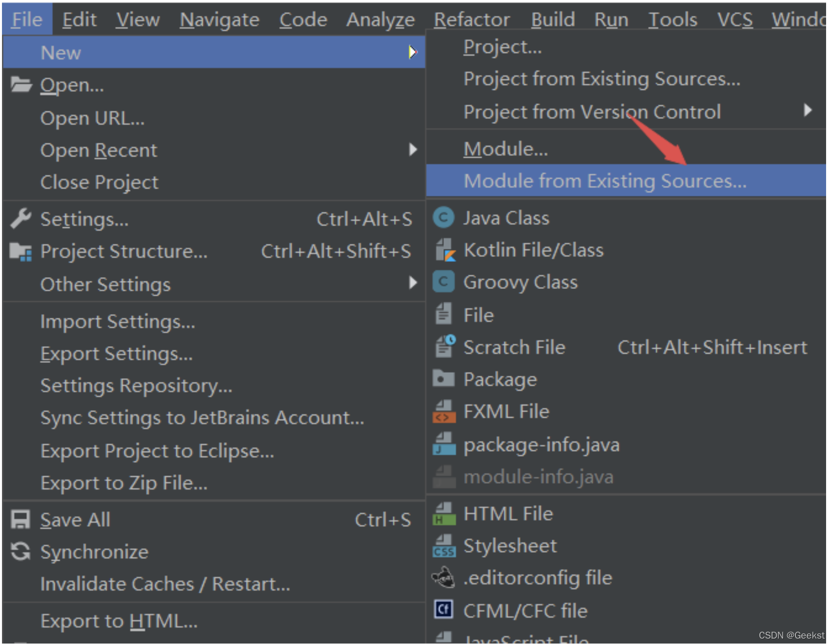Open the Analyze menu
The height and width of the screenshot is (644, 833).
(380, 20)
